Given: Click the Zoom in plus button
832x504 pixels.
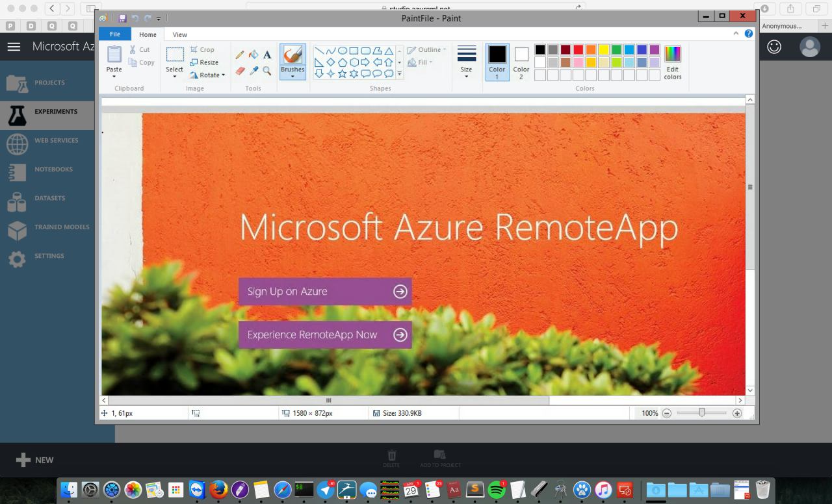Looking at the screenshot, I should 737,413.
